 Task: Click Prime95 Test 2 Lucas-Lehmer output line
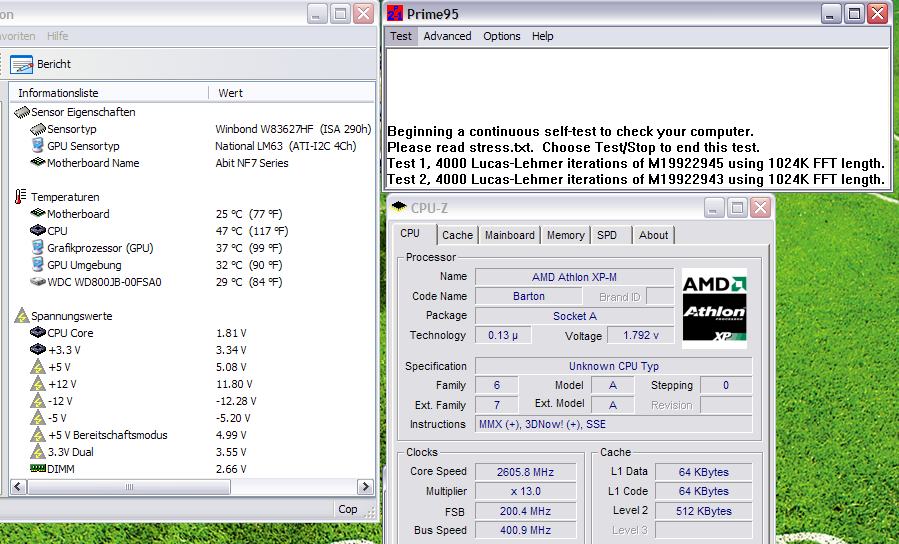(x=636, y=179)
